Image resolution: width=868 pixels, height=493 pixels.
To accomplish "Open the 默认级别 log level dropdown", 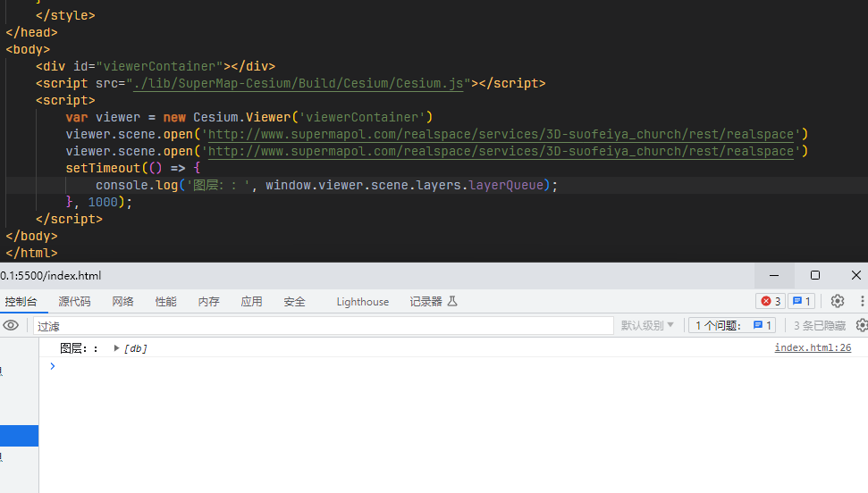I will click(647, 325).
